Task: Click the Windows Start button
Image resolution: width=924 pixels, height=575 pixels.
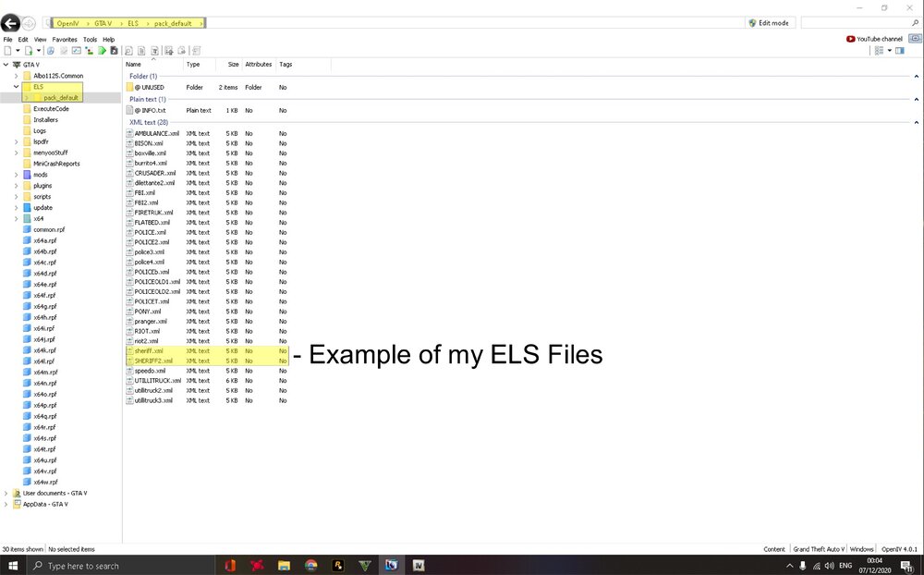Action: (12, 566)
